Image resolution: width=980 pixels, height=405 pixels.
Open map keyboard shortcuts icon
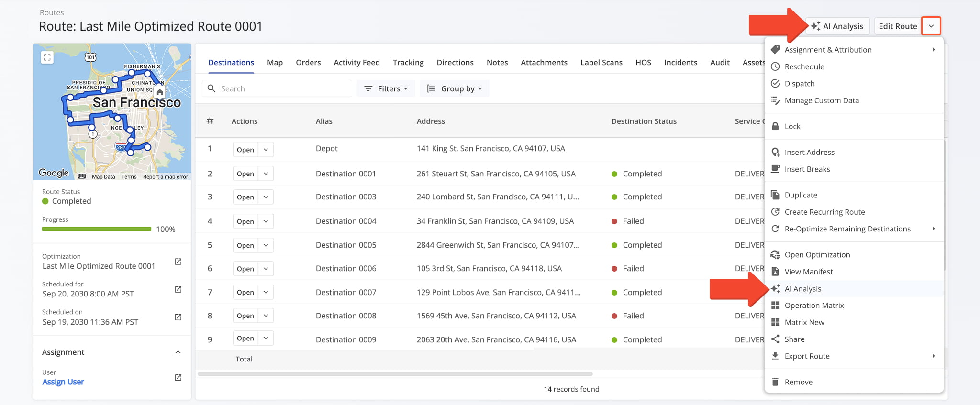click(x=82, y=176)
